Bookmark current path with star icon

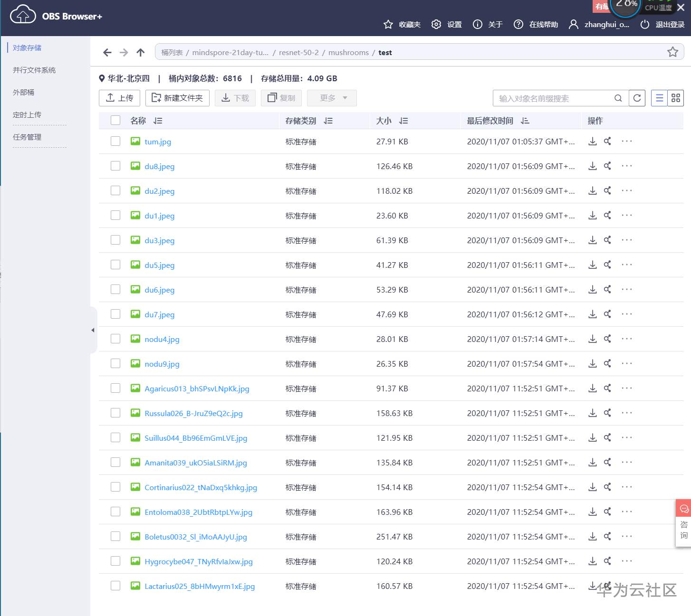672,52
